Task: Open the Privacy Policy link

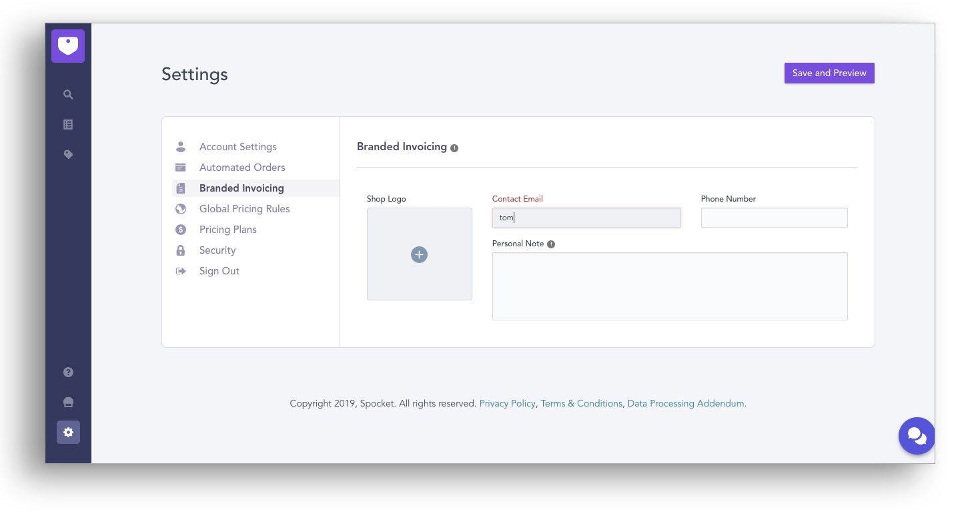Action: point(507,404)
